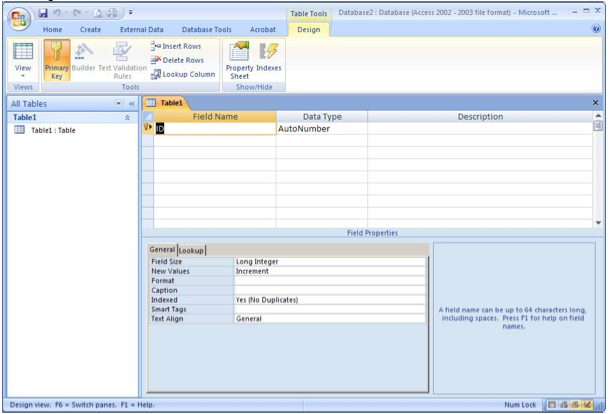Switch to Datasheet View from the status bar

click(x=552, y=405)
